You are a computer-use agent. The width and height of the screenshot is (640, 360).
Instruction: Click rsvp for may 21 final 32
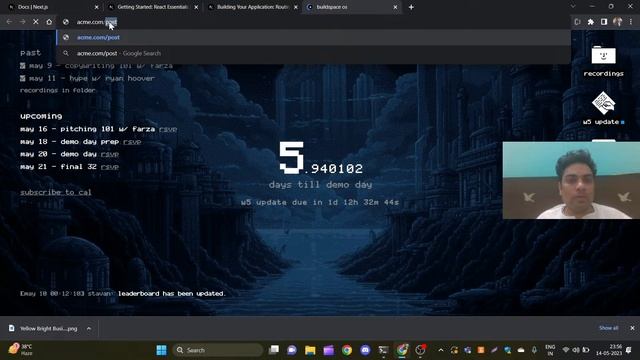coord(109,167)
